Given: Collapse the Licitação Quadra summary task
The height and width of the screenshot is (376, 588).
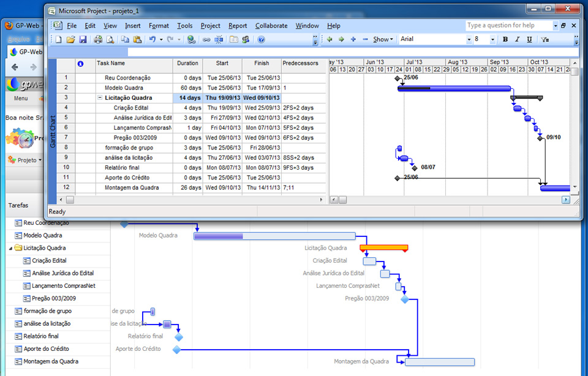Looking at the screenshot, I should [100, 97].
